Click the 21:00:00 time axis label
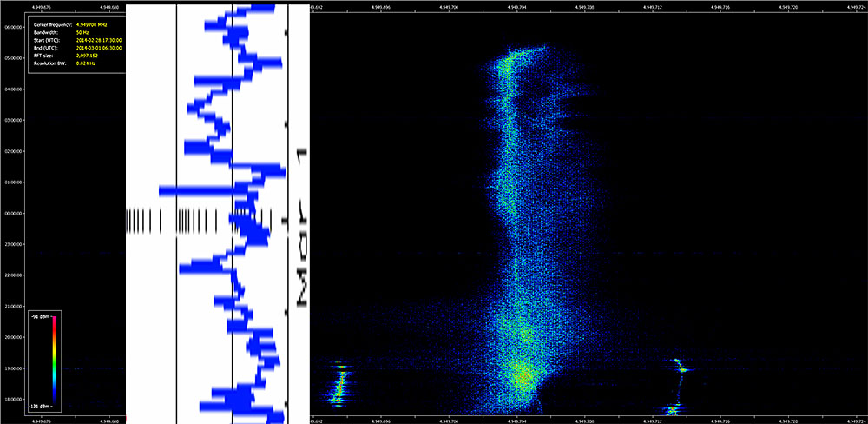This screenshot has height=424, width=868. (x=13, y=306)
